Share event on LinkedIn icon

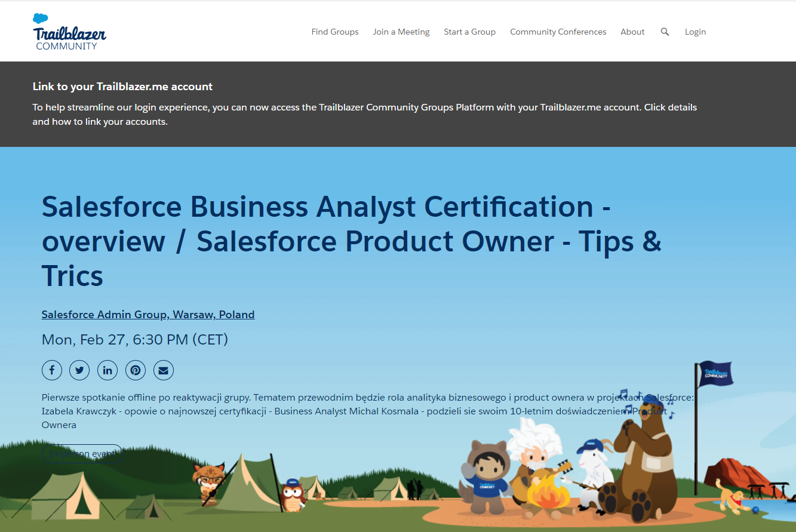pos(107,370)
